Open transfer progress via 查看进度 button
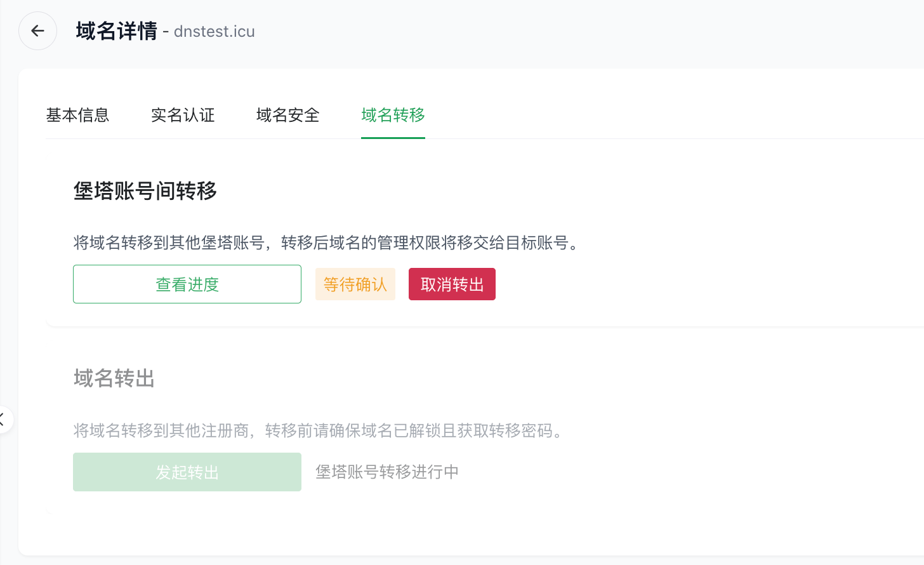 [187, 284]
